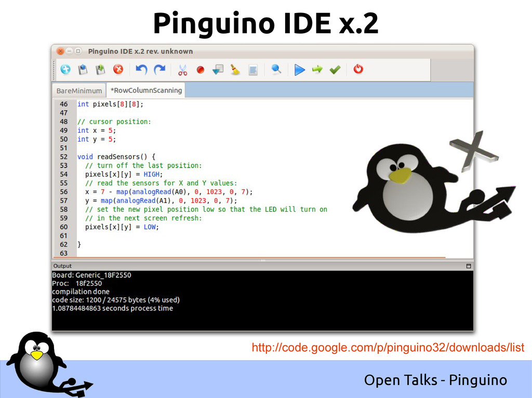Viewport: 532px width, 398px height.
Task: Click the '// turn off the last position:' comment
Action: (143, 166)
